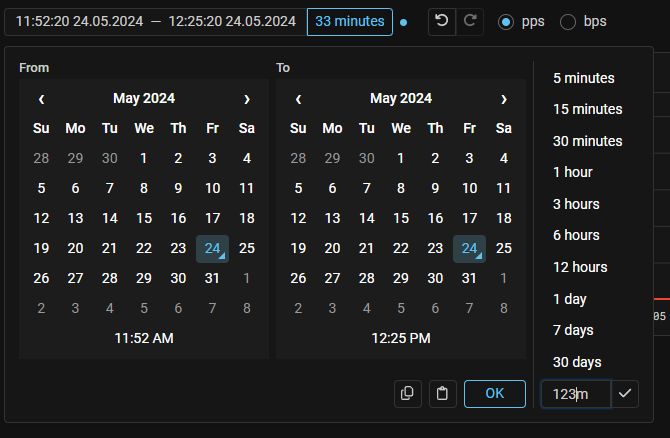Choose the 7 days preset
Viewport: 670px width, 438px height.
pos(573,330)
